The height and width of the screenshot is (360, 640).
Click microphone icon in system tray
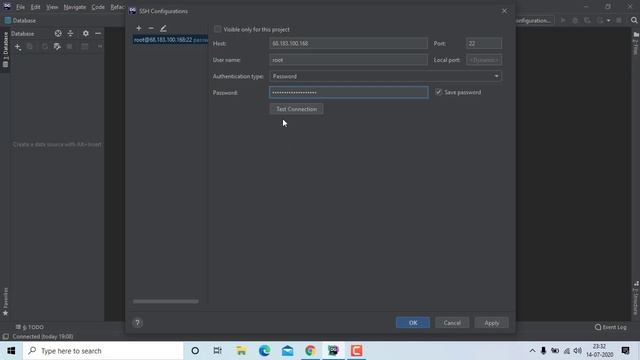click(x=543, y=351)
